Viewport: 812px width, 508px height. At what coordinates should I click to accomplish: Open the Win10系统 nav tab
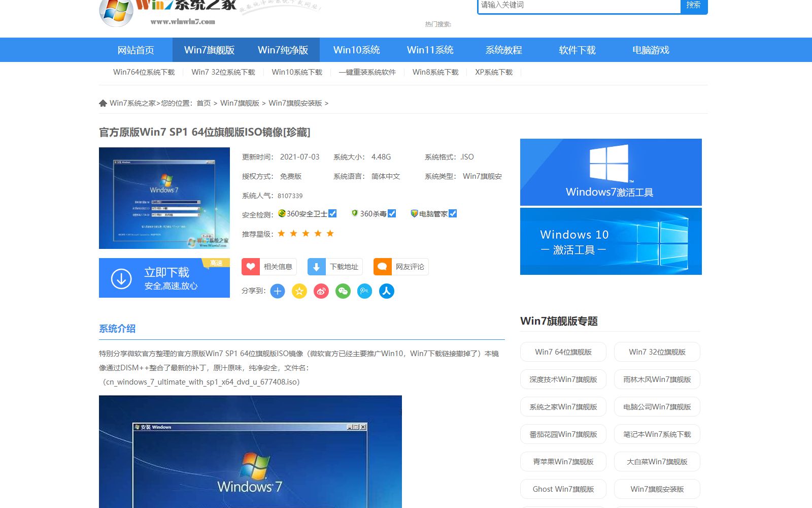[356, 50]
